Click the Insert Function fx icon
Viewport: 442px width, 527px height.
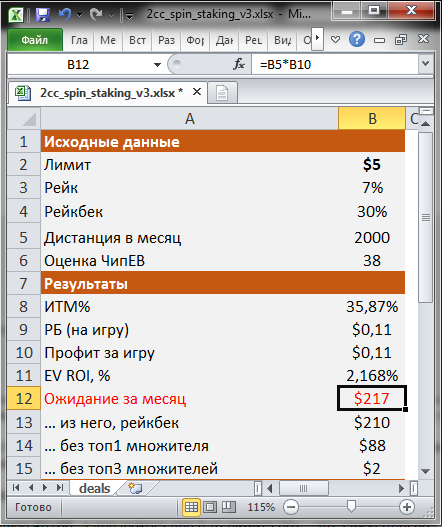click(239, 64)
